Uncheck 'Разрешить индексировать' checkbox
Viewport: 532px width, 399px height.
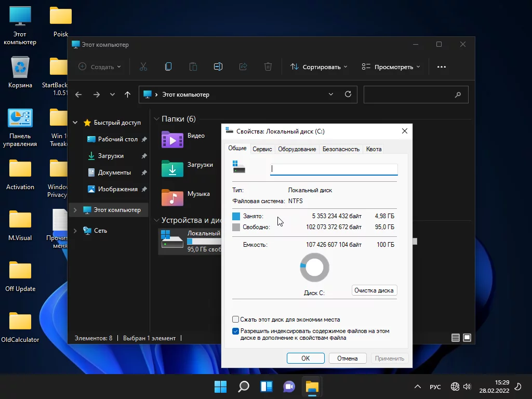point(236,331)
